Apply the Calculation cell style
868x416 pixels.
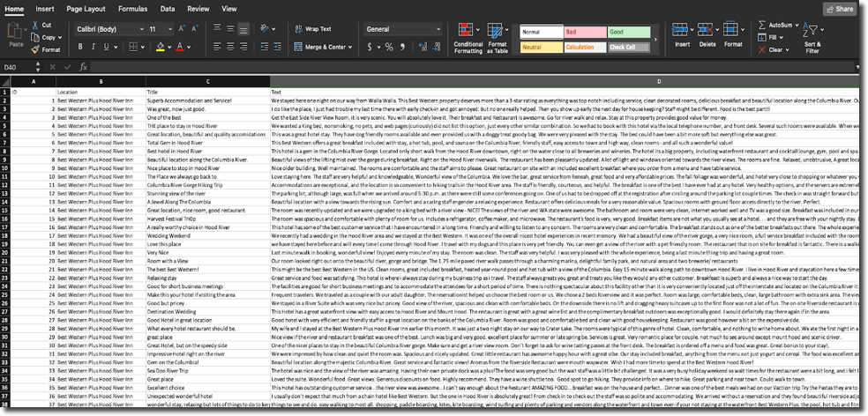(585, 48)
